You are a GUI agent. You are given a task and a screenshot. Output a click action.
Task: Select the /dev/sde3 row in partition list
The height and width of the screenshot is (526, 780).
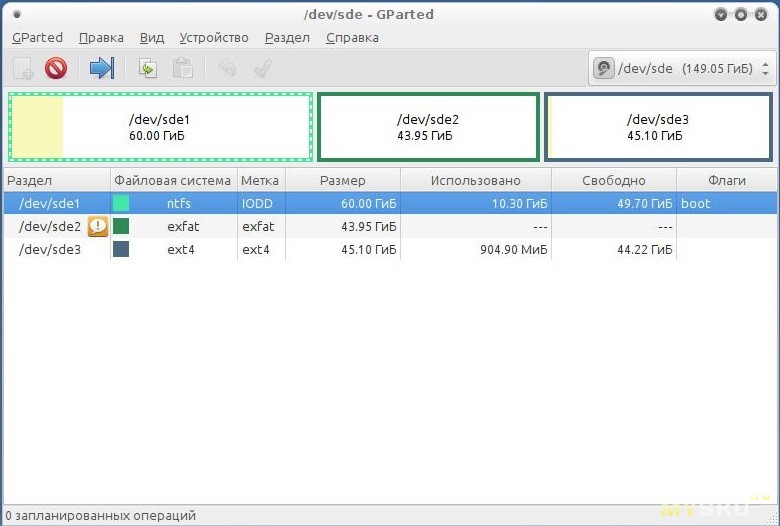[390, 249]
